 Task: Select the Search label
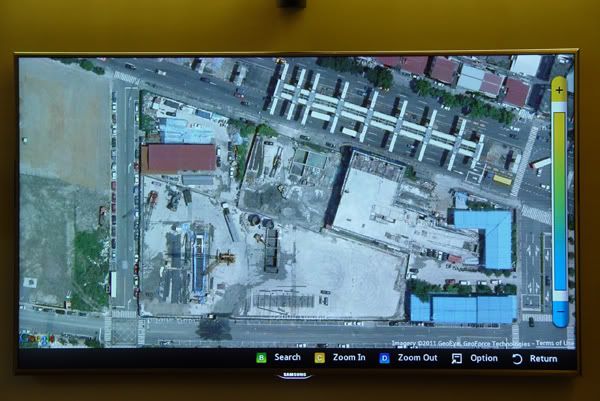click(x=287, y=357)
